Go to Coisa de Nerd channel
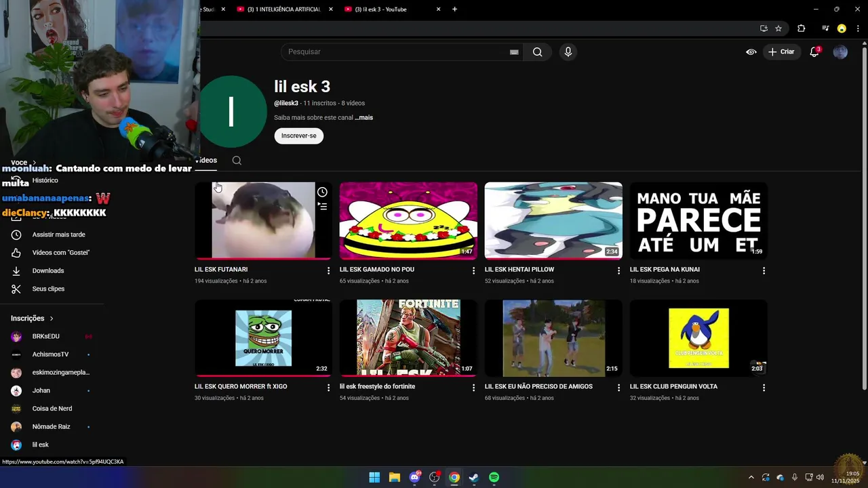Image resolution: width=868 pixels, height=488 pixels. click(52, 409)
